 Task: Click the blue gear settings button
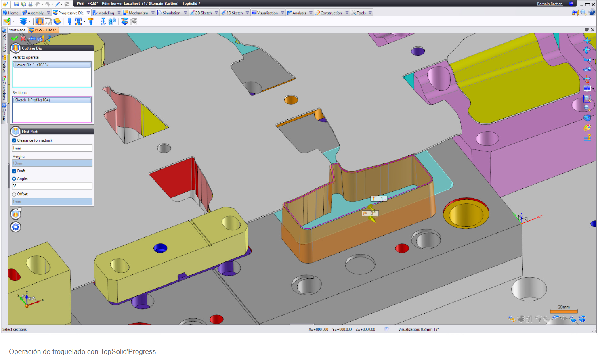tap(16, 227)
